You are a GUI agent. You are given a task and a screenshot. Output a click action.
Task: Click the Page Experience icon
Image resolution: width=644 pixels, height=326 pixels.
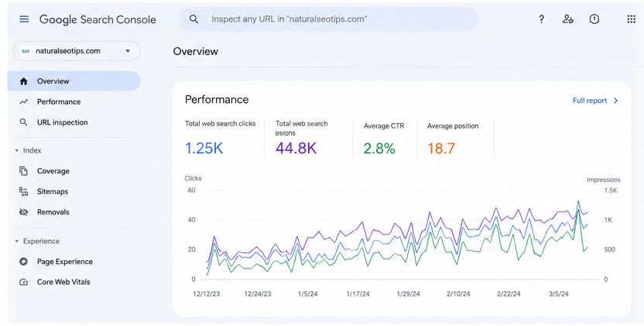click(x=24, y=262)
